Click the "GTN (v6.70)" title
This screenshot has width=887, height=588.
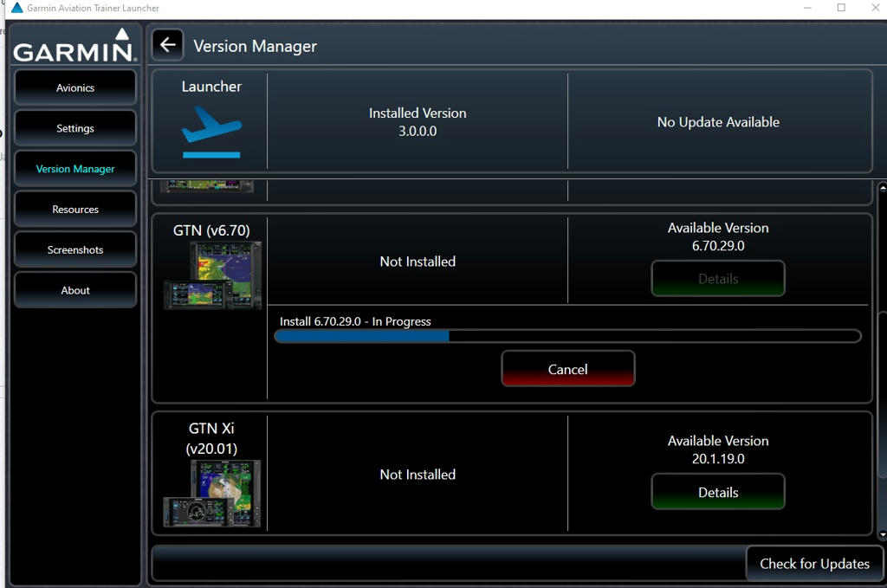tap(211, 230)
